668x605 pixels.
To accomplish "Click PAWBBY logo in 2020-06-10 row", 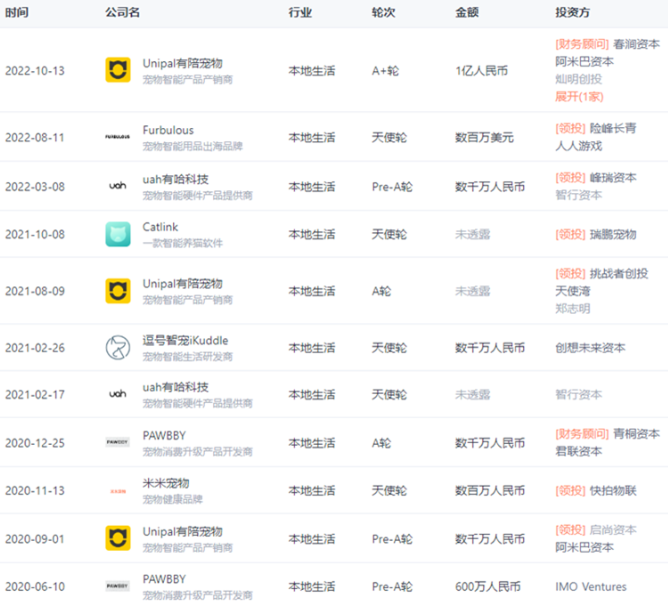I will pyautogui.click(x=118, y=586).
